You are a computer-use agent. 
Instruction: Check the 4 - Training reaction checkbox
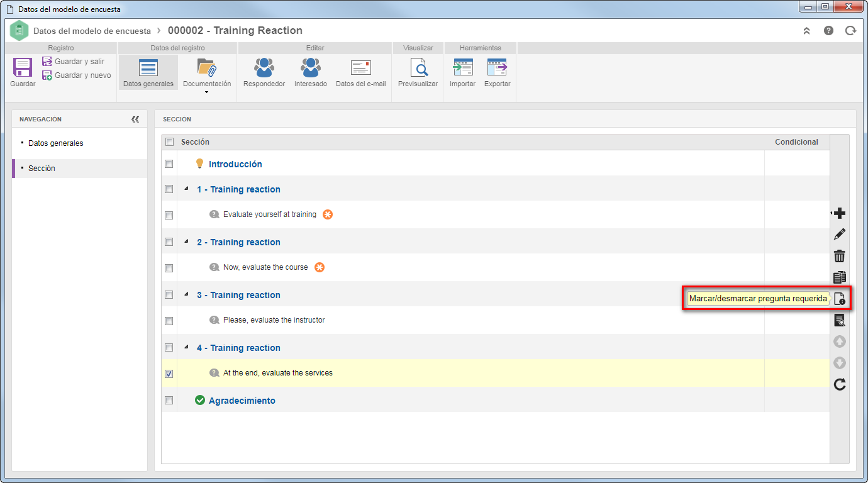click(x=169, y=347)
